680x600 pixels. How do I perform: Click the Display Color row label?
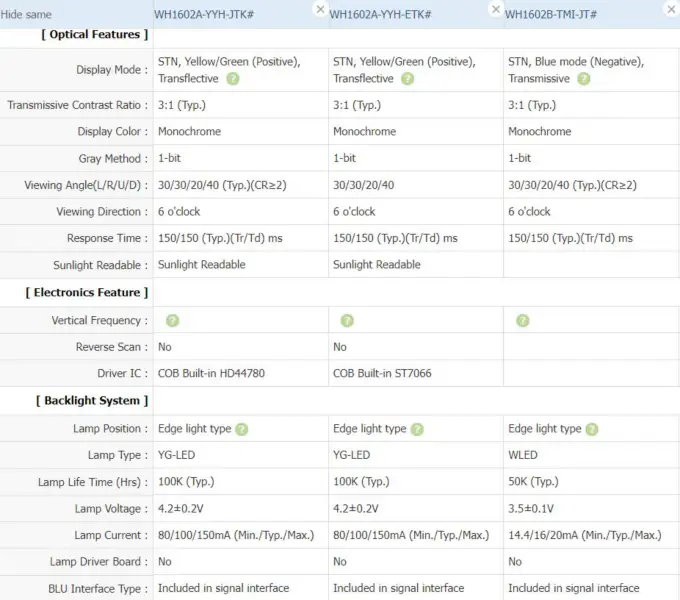[x=113, y=132]
